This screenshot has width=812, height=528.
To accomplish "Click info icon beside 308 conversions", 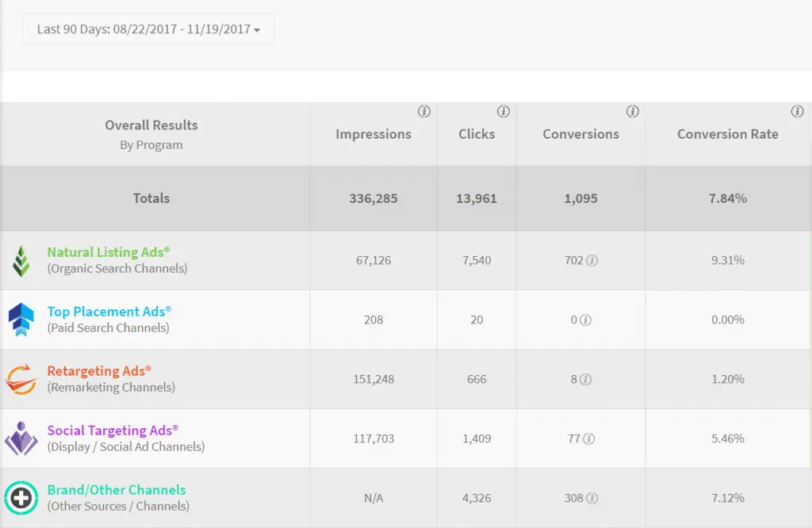I will click(x=592, y=499).
